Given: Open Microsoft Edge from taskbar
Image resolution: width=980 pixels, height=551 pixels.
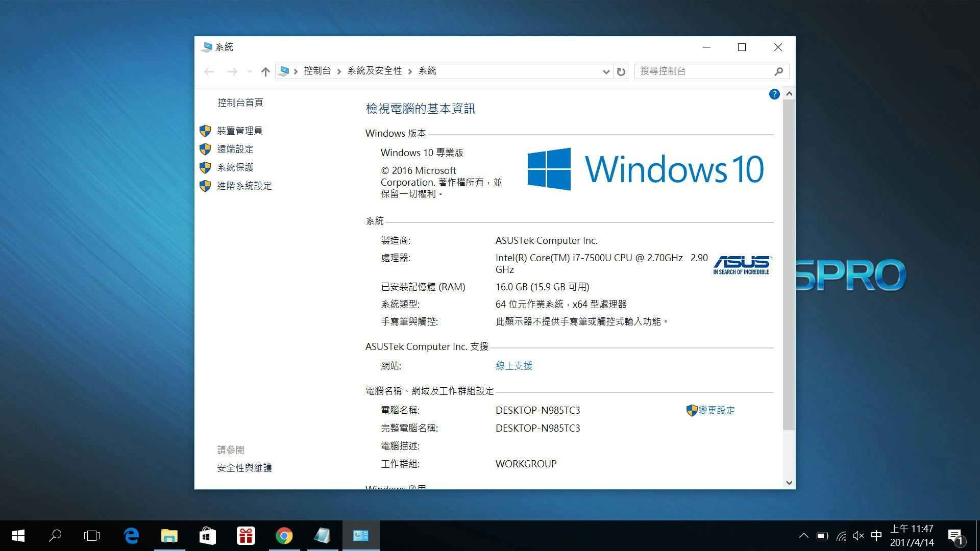Looking at the screenshot, I should point(131,536).
